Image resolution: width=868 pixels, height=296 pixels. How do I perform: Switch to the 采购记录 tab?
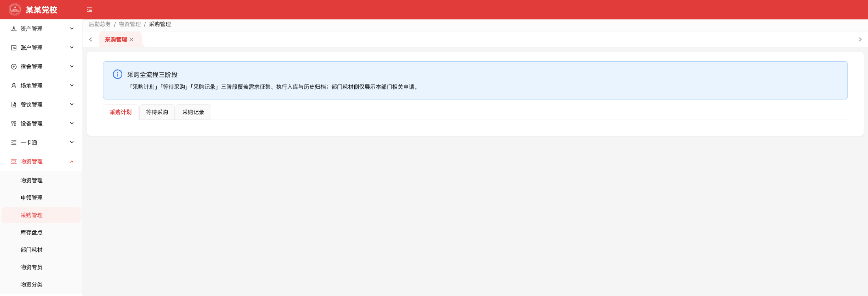pyautogui.click(x=193, y=112)
